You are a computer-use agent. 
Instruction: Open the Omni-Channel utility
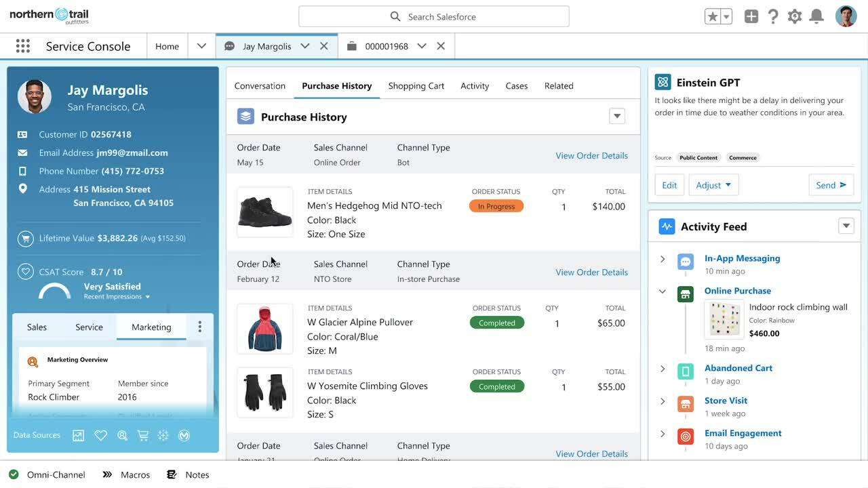47,474
